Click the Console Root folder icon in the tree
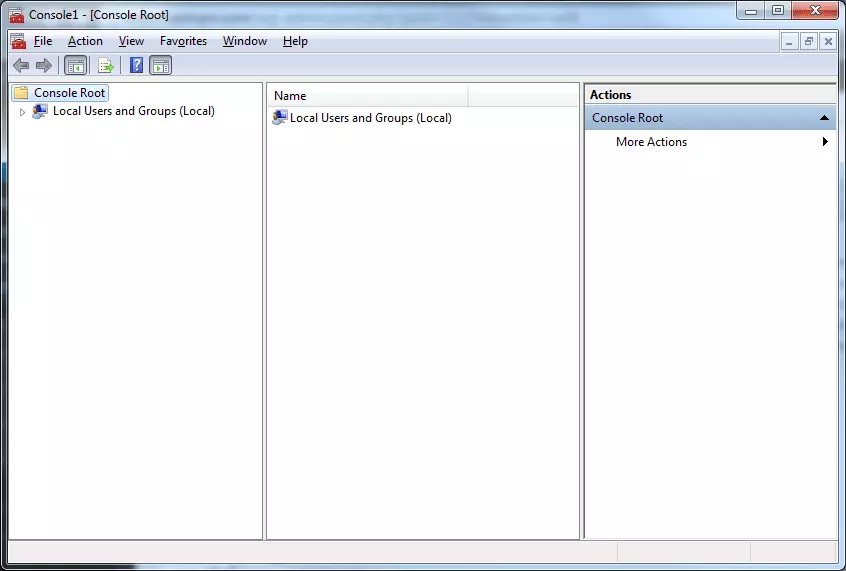 click(x=21, y=93)
